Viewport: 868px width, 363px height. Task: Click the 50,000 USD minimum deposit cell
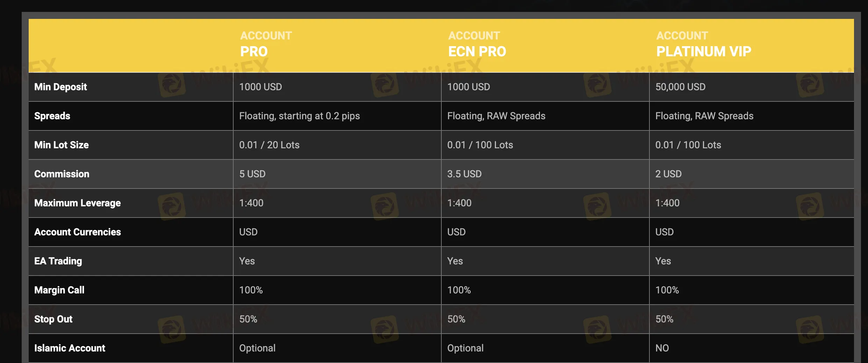click(x=680, y=87)
